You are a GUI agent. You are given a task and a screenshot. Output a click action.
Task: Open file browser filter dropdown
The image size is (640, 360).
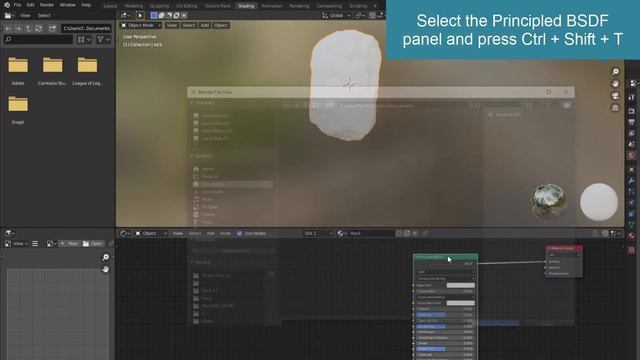click(104, 40)
